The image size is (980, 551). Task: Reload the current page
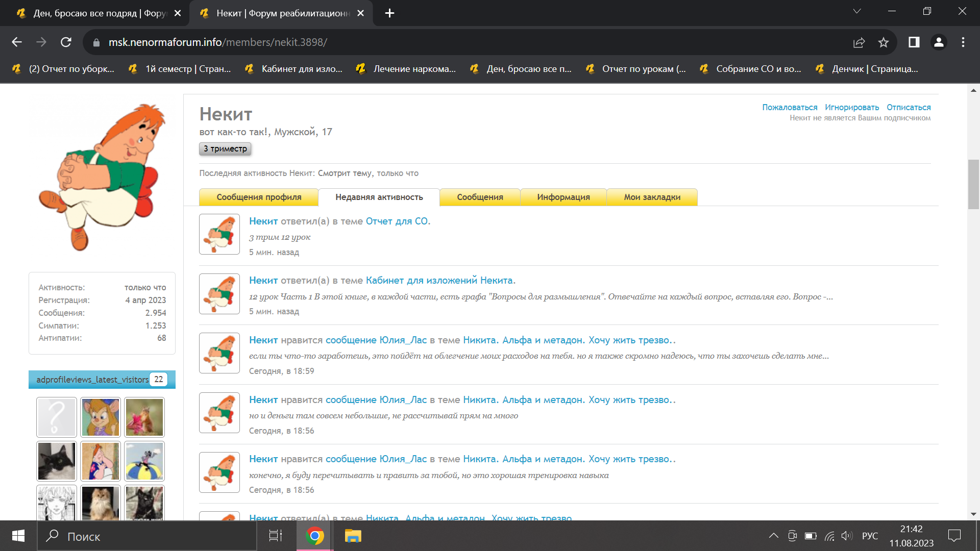pyautogui.click(x=66, y=42)
